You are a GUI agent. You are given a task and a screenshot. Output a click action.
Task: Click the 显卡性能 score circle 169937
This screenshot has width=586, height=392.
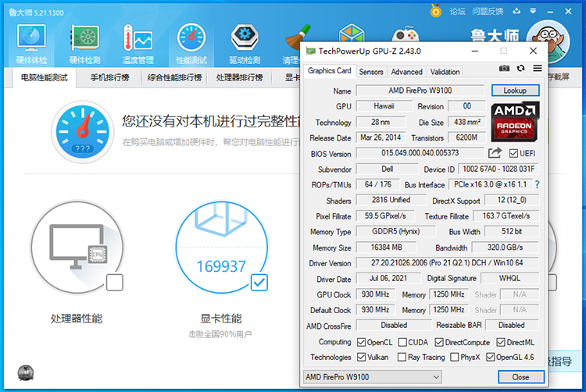(222, 247)
